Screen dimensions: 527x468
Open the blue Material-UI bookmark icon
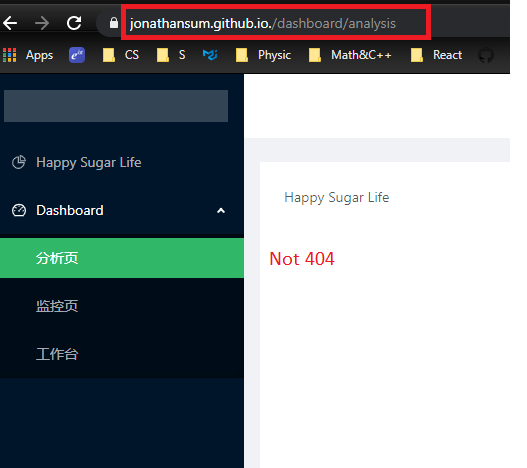pos(210,54)
